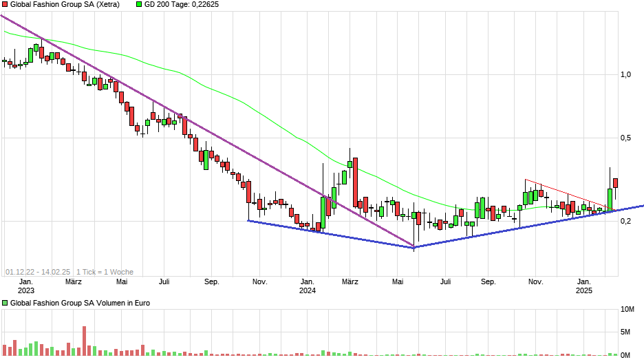
Task: Click the 'Global Fashion Group SA Volumen in Euro' label
Action: click(x=80, y=303)
